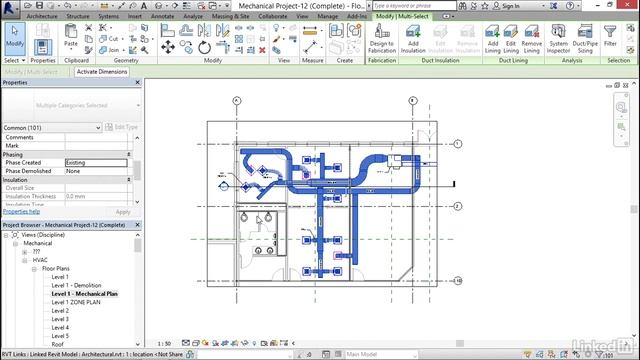Select the Modify arrow tool
This screenshot has width=640, height=360.
15,39
